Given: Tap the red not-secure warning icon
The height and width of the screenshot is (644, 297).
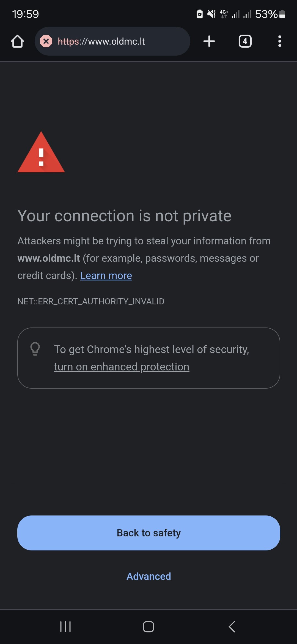Looking at the screenshot, I should (46, 41).
